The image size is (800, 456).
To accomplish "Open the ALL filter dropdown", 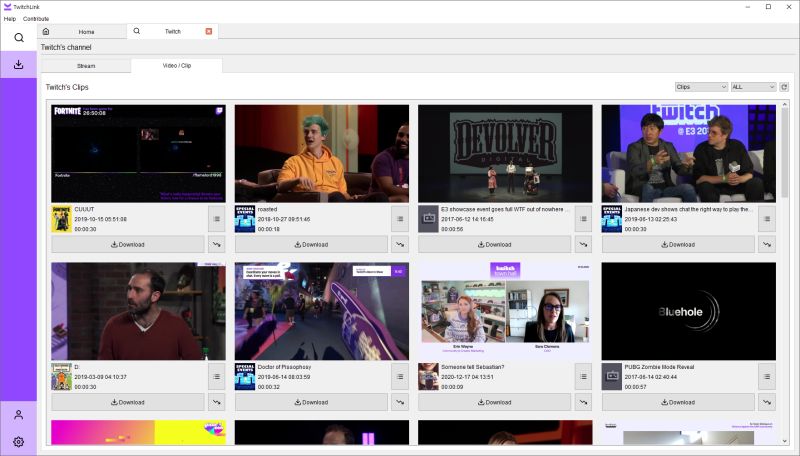I will [x=753, y=87].
